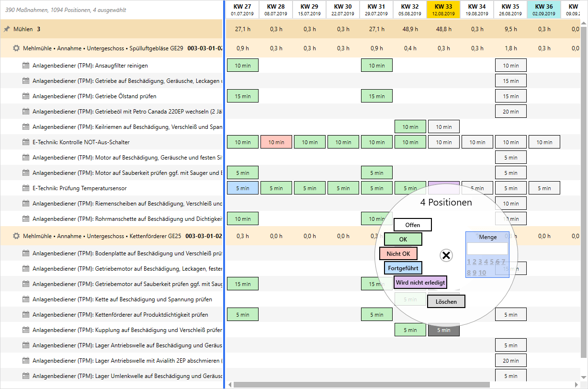This screenshot has width=588, height=389.
Task: Click calendar icon for Keilriemen auf Beschädigung row
Action: (x=26, y=127)
